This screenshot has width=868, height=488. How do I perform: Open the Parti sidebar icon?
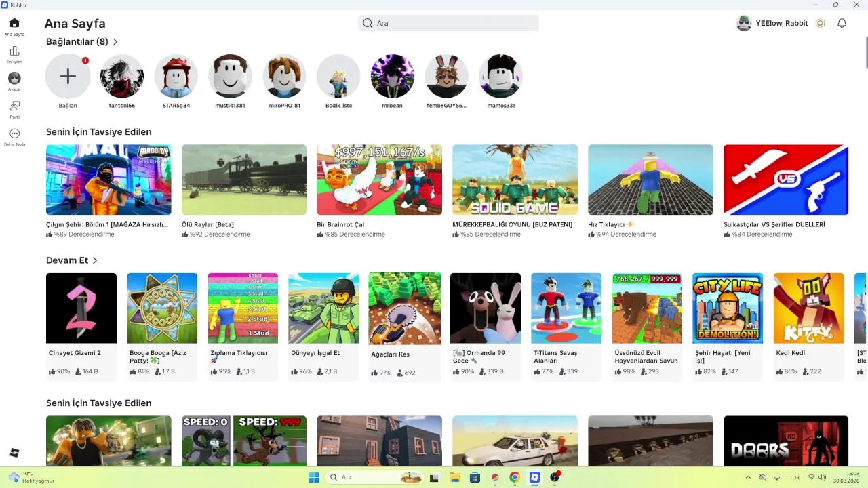point(14,106)
